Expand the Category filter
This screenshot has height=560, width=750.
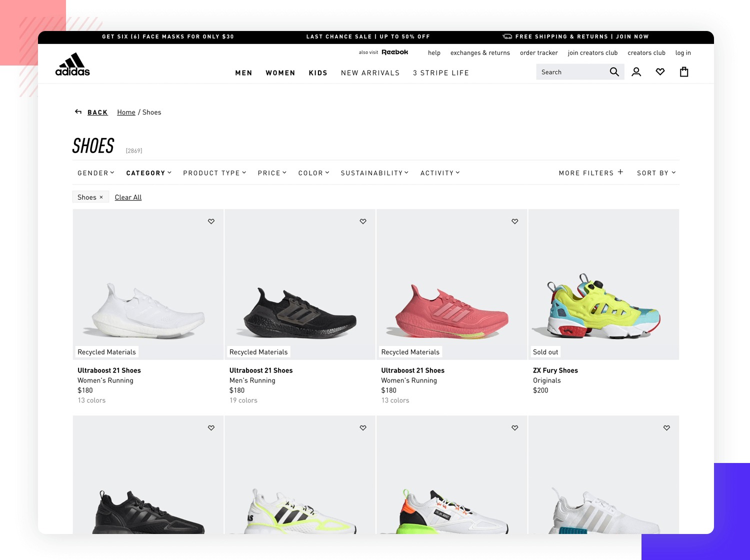point(149,173)
